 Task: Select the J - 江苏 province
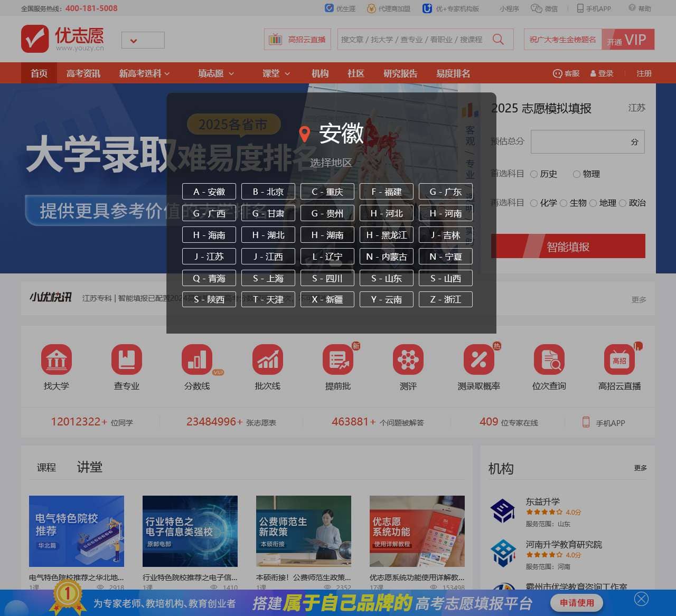coord(209,257)
